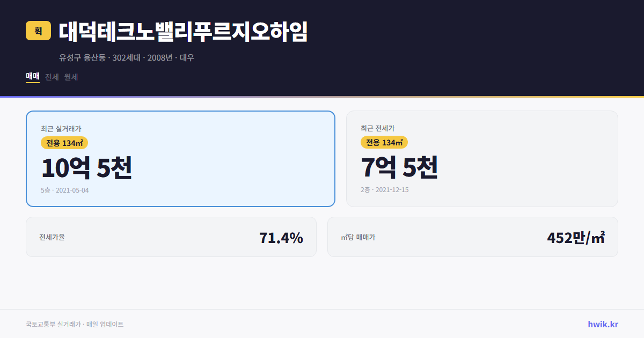Switch to the 월세 tab

tap(70, 77)
